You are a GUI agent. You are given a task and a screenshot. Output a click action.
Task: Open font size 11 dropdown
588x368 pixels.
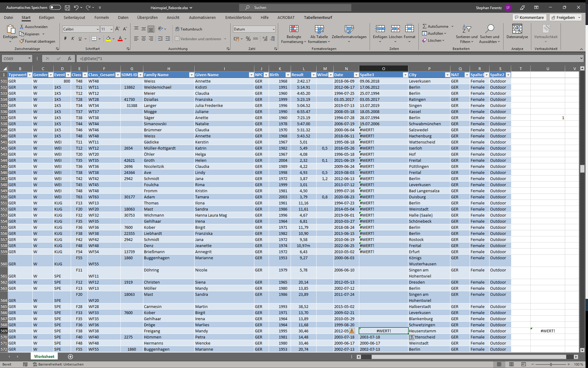[111, 29]
